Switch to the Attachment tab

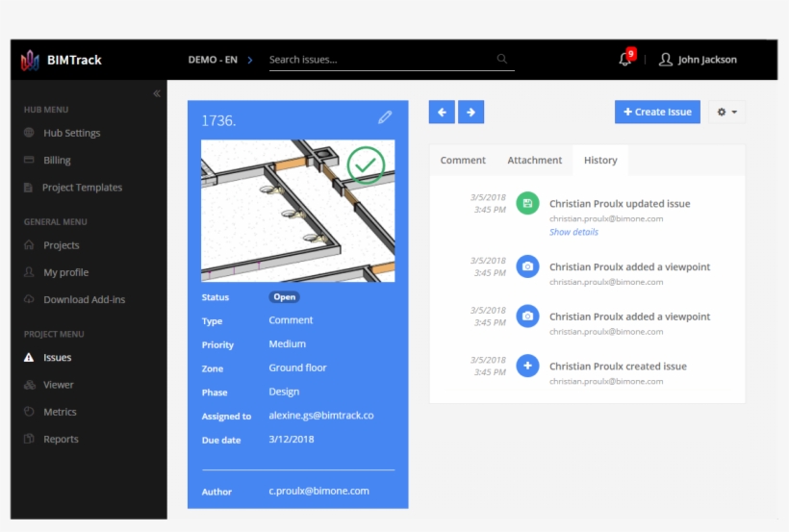click(x=534, y=160)
